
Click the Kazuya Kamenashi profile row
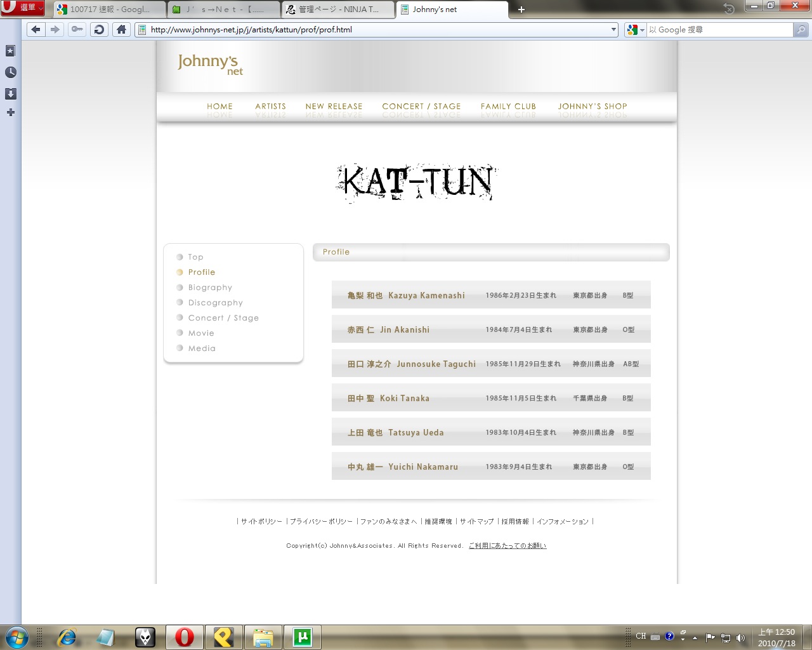[491, 295]
